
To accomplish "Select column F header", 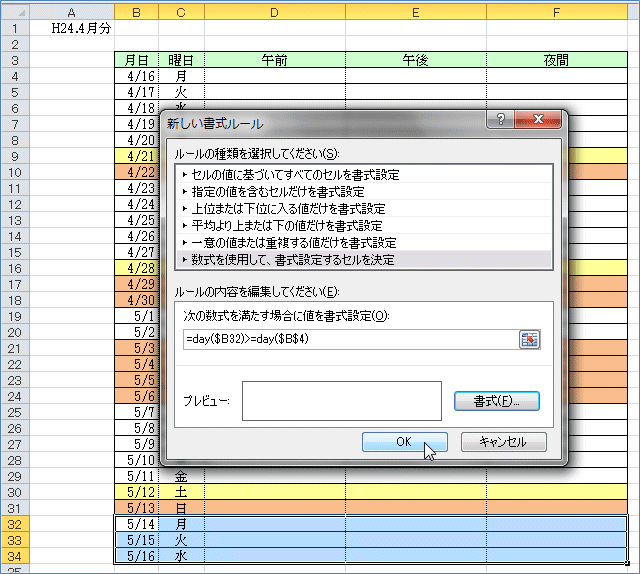I will pos(557,12).
